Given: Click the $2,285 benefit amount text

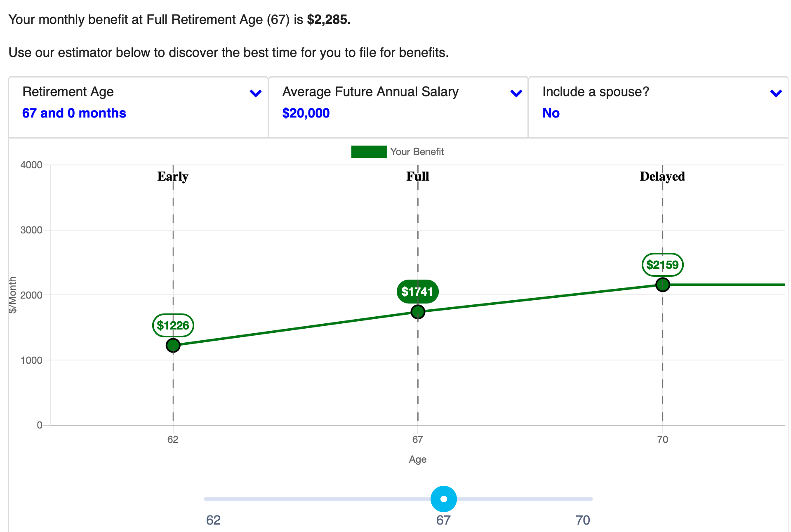Looking at the screenshot, I should click(329, 19).
